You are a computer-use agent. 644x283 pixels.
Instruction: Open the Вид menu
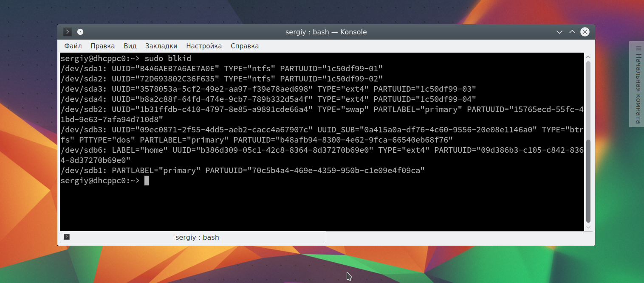coord(130,46)
